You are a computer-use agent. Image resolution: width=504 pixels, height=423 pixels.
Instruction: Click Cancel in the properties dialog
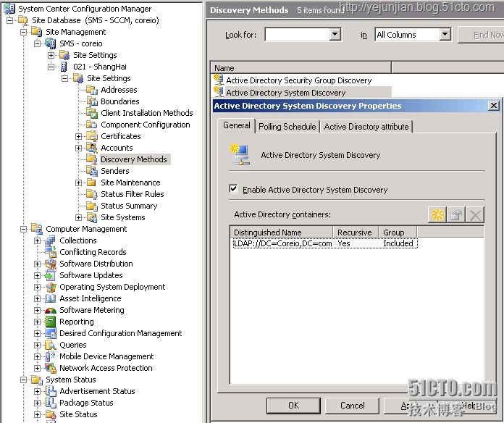pyautogui.click(x=352, y=406)
